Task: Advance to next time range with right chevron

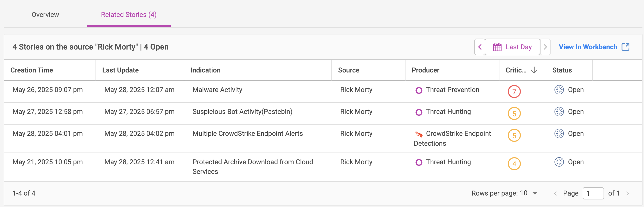Action: 545,47
